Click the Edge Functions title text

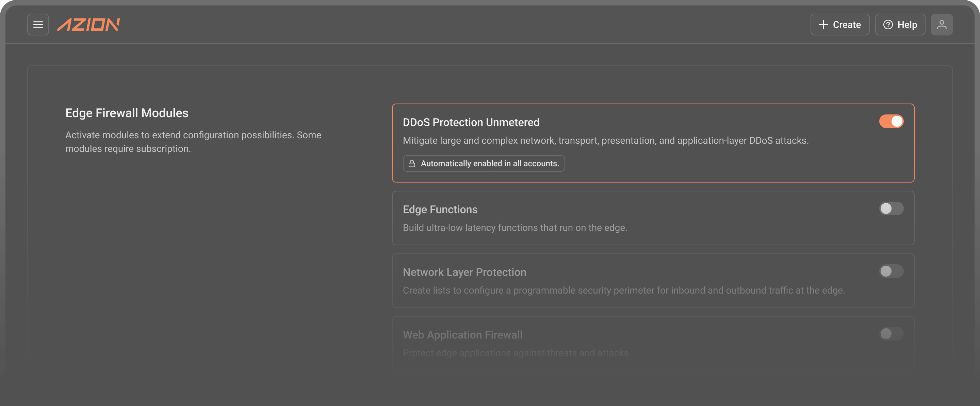tap(440, 209)
